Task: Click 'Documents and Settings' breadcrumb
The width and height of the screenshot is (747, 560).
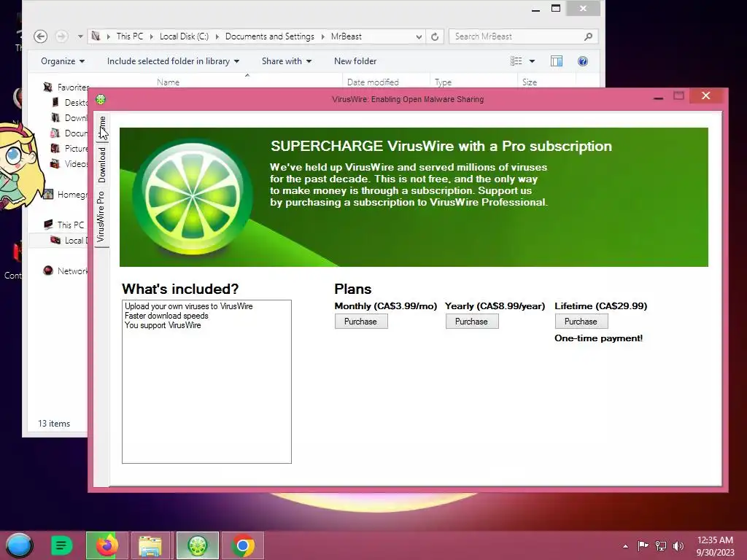Action: coord(270,36)
